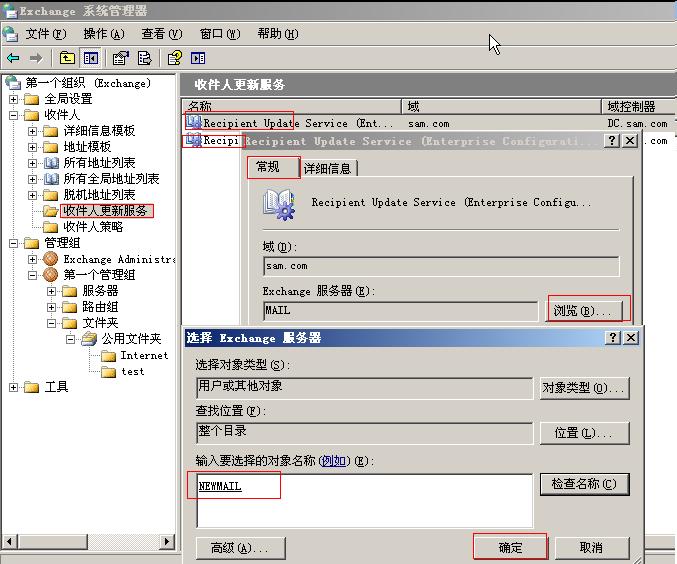
Task: Click the 检查名称(C) button
Action: [x=584, y=484]
